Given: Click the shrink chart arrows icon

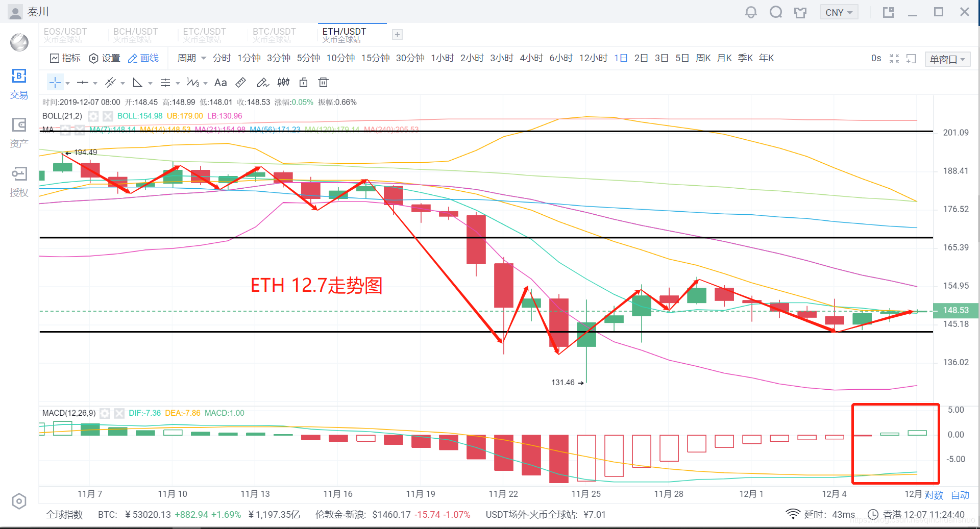Looking at the screenshot, I should (x=894, y=59).
